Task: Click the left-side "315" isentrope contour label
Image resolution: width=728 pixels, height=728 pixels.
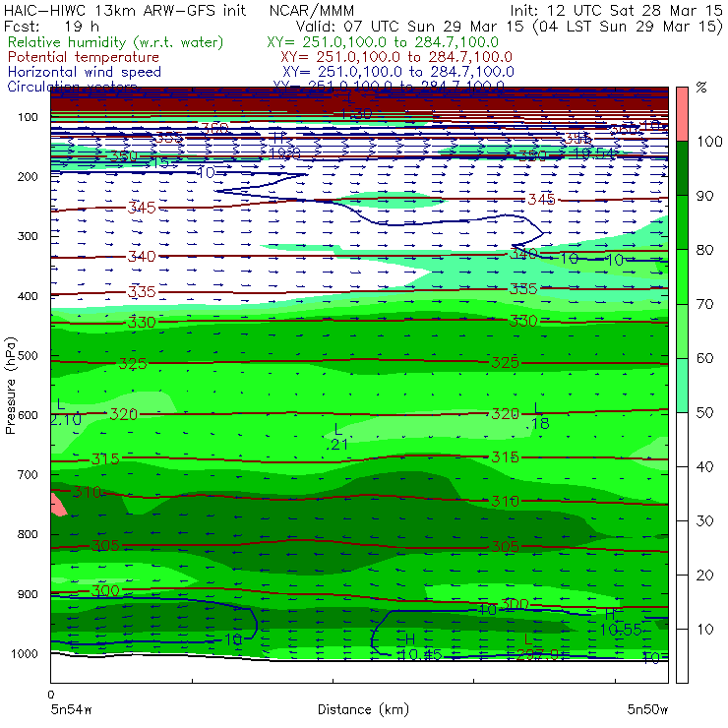Action: pos(105,459)
